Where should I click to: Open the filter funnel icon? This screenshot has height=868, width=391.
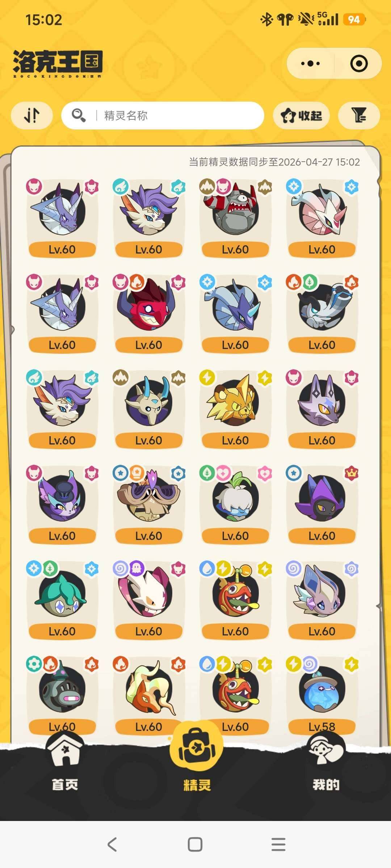point(359,116)
